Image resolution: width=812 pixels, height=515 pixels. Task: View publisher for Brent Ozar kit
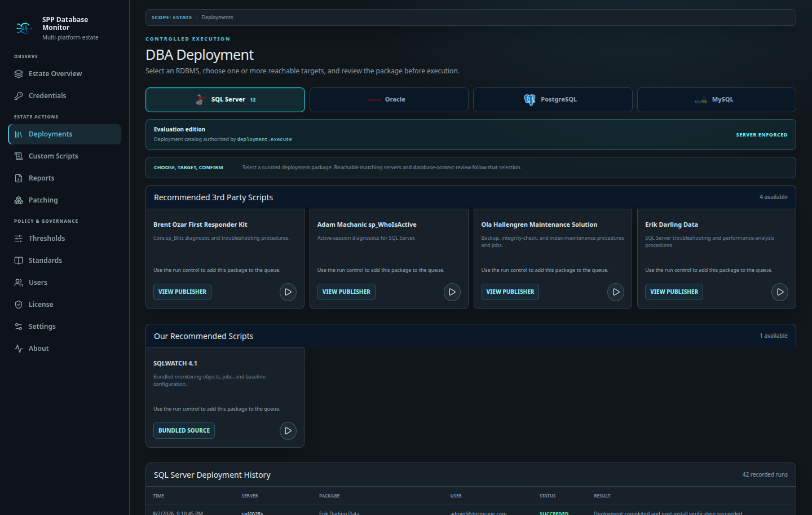click(182, 292)
